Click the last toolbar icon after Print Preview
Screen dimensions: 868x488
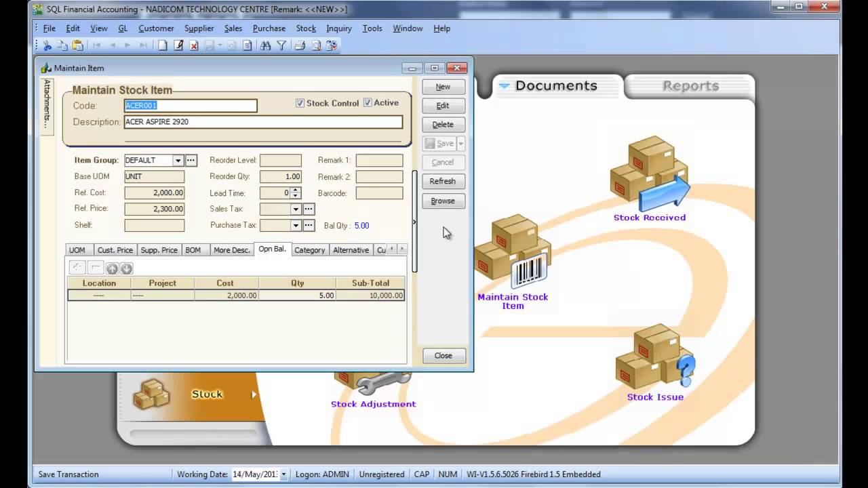(x=332, y=45)
